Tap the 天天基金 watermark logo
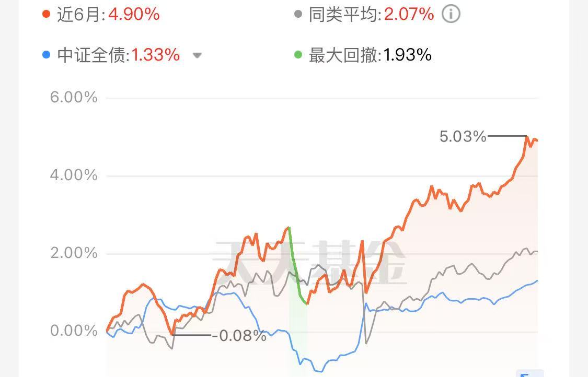The height and width of the screenshot is (377, 588). (x=310, y=262)
